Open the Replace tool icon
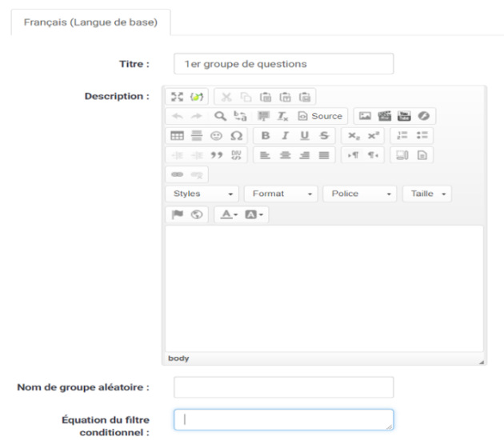Image resolution: width=504 pixels, height=440 pixels. [x=240, y=116]
